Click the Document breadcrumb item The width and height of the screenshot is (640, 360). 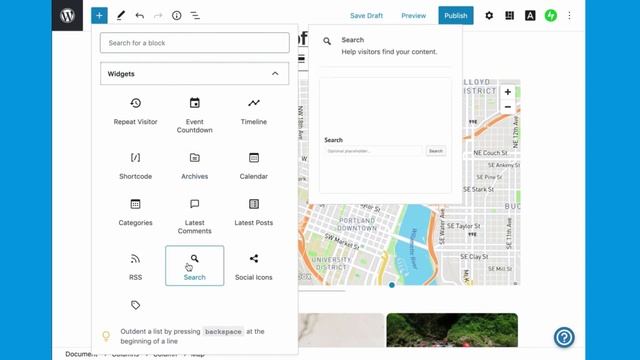coord(81,354)
